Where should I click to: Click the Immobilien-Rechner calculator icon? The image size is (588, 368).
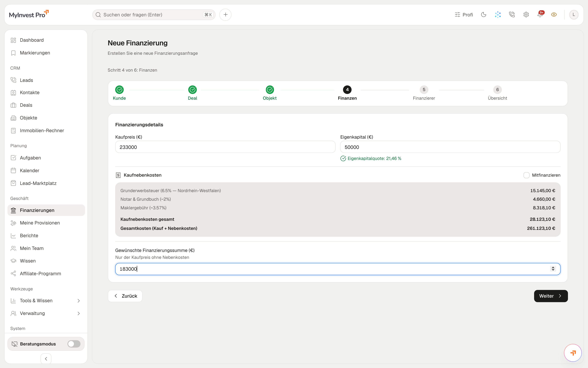click(13, 131)
